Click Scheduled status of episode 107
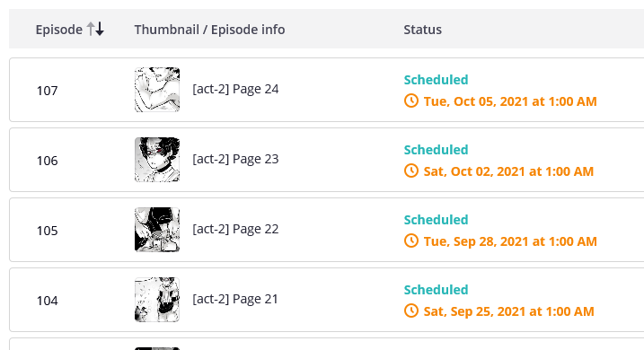 [x=436, y=80]
